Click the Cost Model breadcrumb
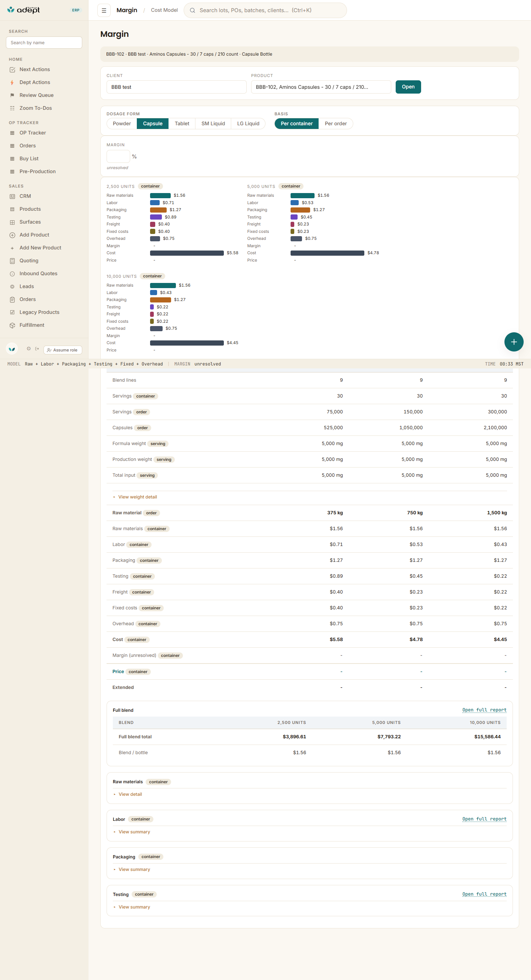The height and width of the screenshot is (980, 531). [x=164, y=10]
